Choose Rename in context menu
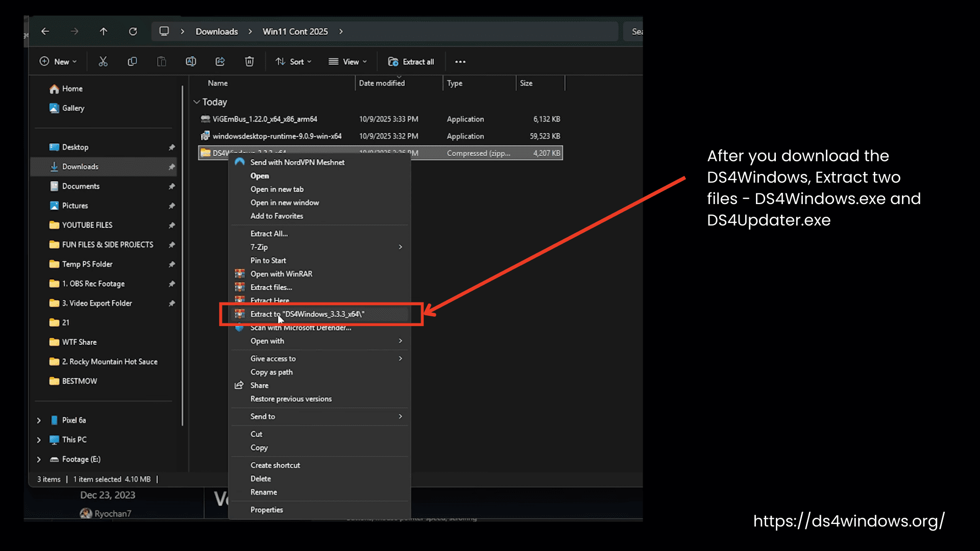Screen dimensions: 980x551 319,492
